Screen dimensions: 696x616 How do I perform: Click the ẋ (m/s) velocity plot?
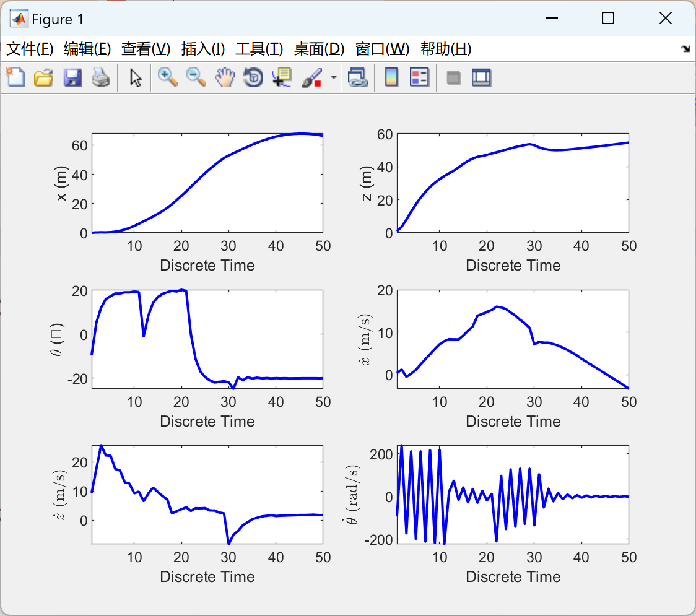pyautogui.click(x=513, y=339)
